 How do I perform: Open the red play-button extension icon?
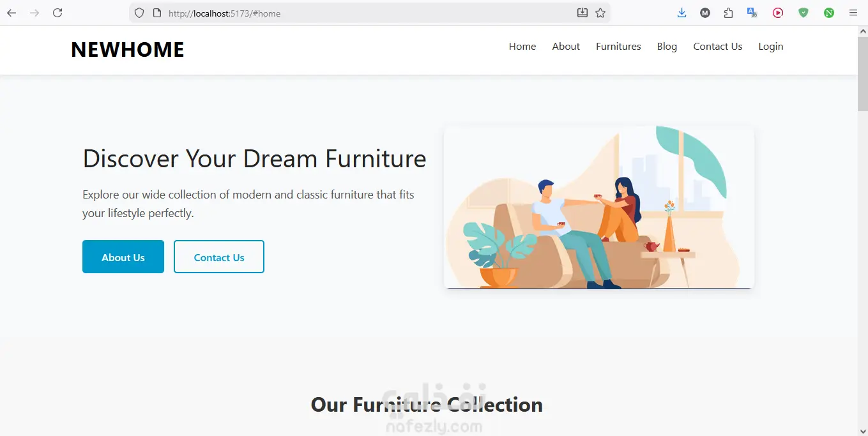tap(777, 13)
